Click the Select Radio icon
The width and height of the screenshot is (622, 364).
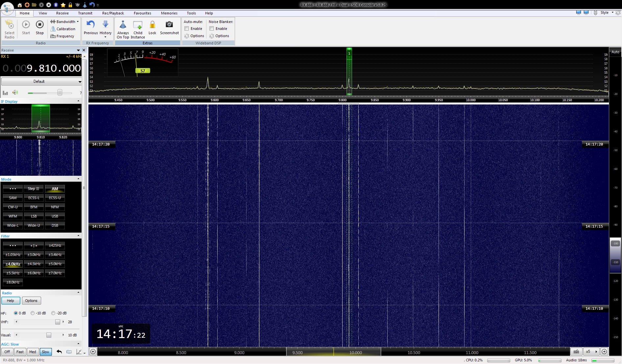pyautogui.click(x=10, y=26)
